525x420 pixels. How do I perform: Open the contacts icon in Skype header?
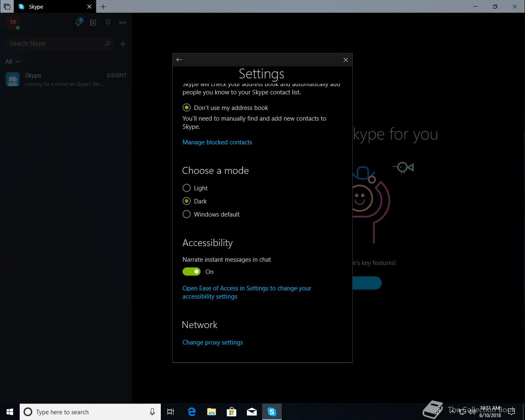click(x=93, y=23)
